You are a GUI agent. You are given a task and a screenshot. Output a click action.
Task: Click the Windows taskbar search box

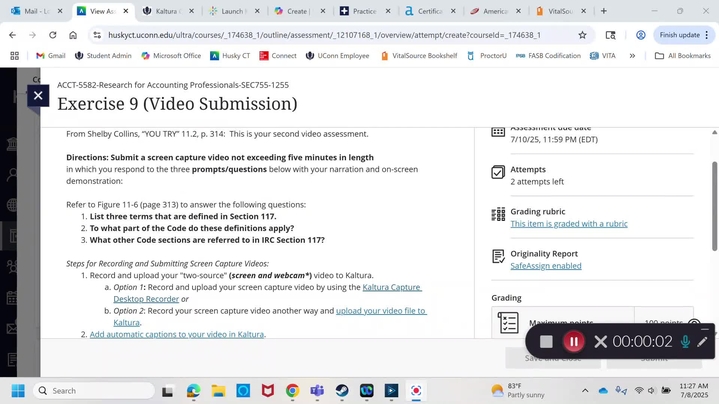coord(95,391)
